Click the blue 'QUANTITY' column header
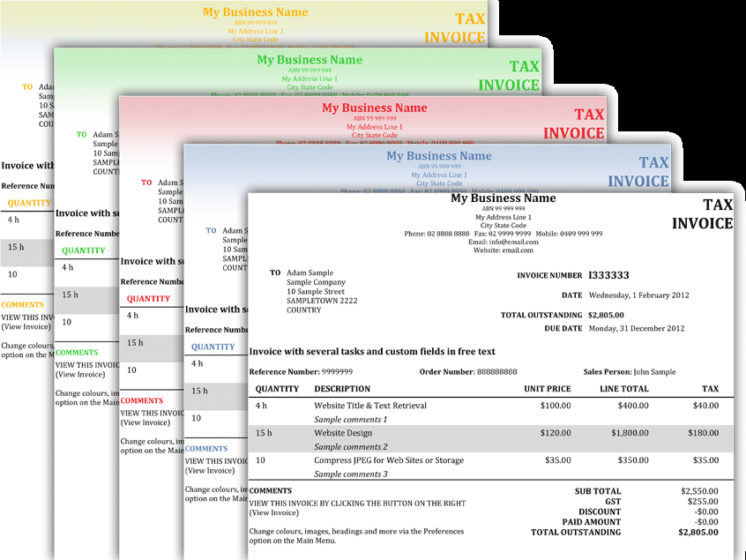 (x=213, y=347)
